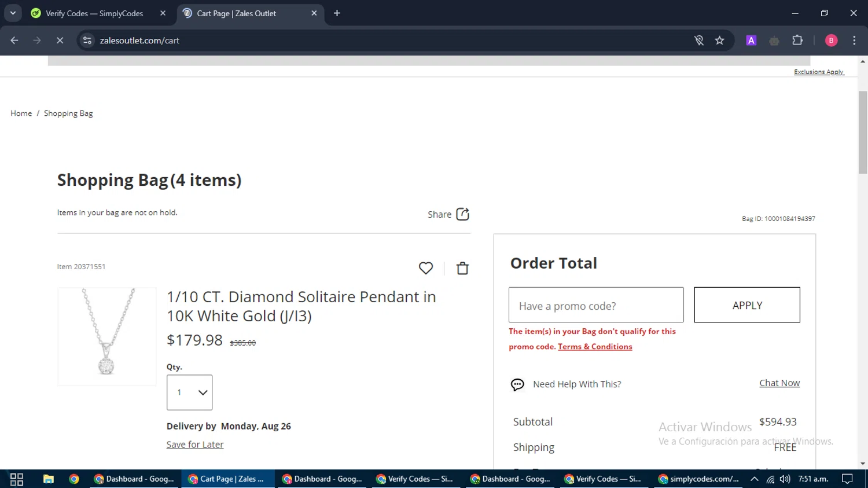
Task: Open the Chrome profile avatar B
Action: coord(831,41)
